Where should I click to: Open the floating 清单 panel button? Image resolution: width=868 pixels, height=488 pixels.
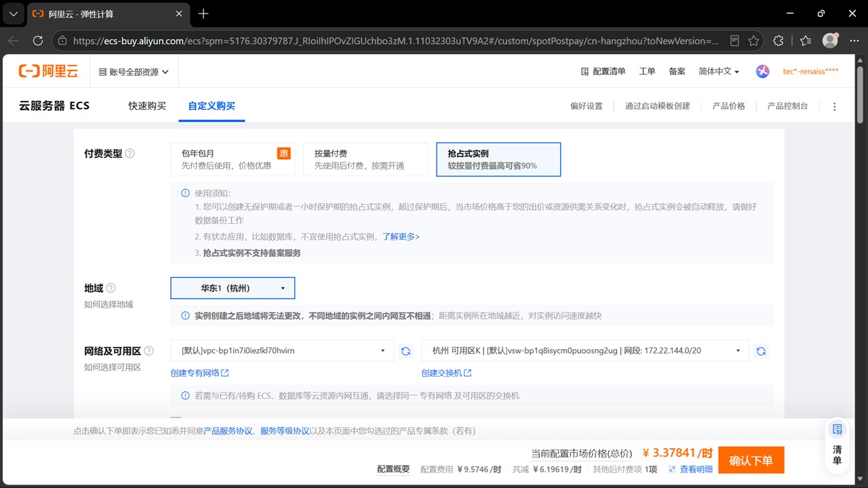[x=837, y=444]
